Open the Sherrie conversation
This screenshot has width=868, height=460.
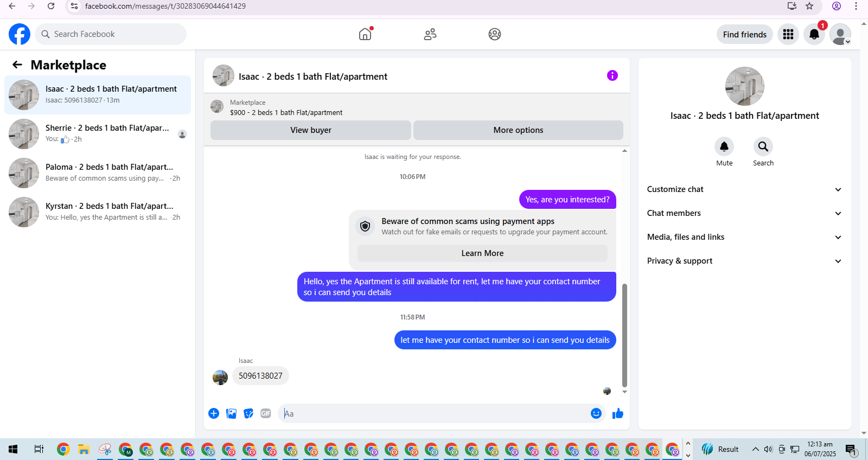[x=98, y=134]
